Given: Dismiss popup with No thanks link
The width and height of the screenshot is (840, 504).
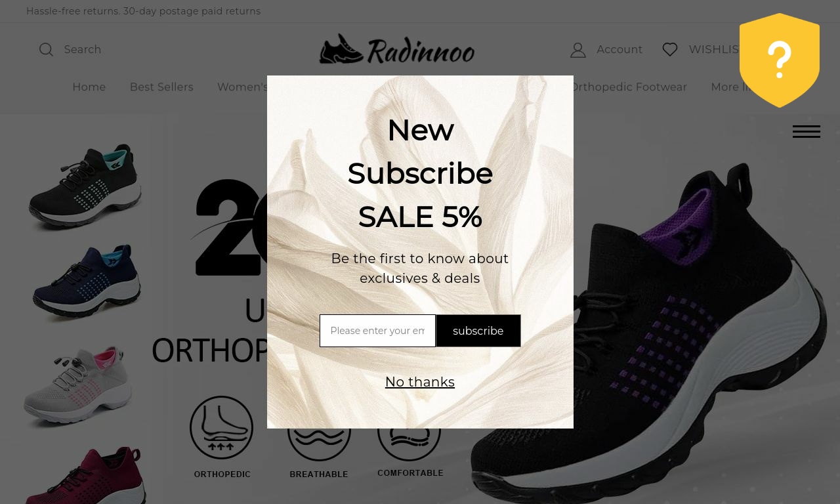Looking at the screenshot, I should [420, 382].
